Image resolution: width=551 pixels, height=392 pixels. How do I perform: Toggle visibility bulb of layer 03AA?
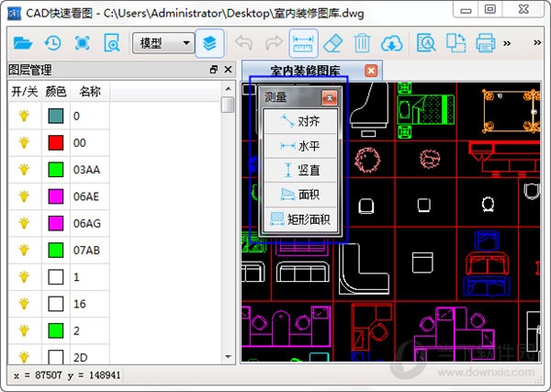24,170
